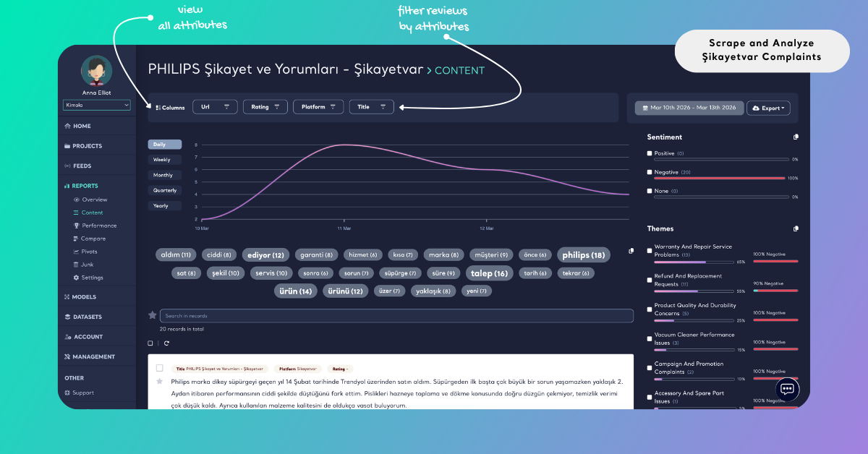Click the ediyor (12) keyword tag
This screenshot has width=868, height=454.
(x=265, y=254)
